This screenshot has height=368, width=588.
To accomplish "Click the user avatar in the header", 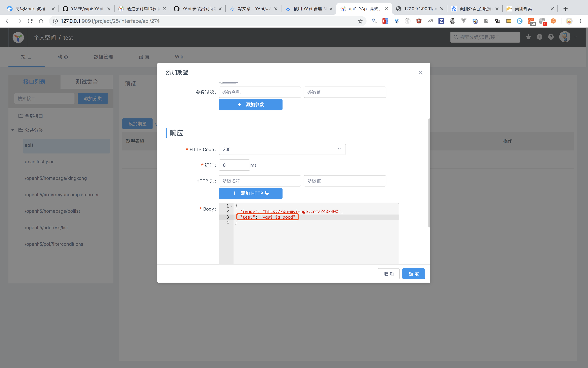I will tap(565, 37).
